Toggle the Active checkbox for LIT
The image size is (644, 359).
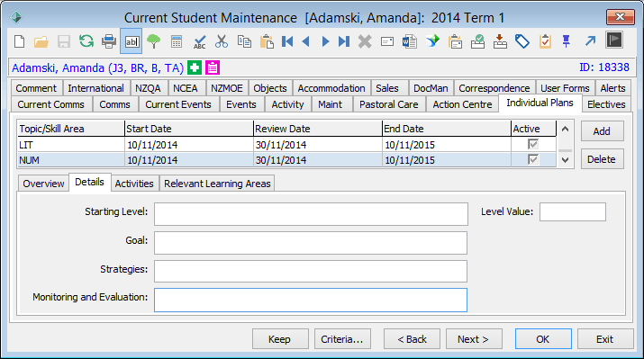[x=533, y=145]
